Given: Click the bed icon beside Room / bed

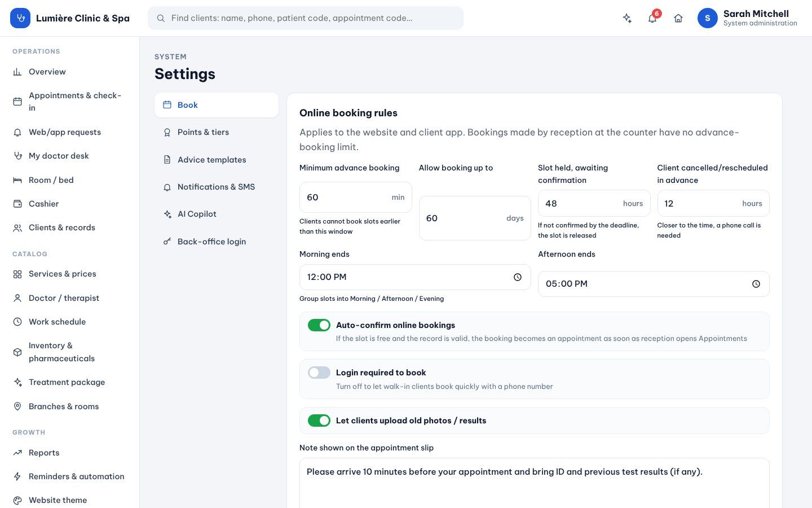Looking at the screenshot, I should pos(17,180).
